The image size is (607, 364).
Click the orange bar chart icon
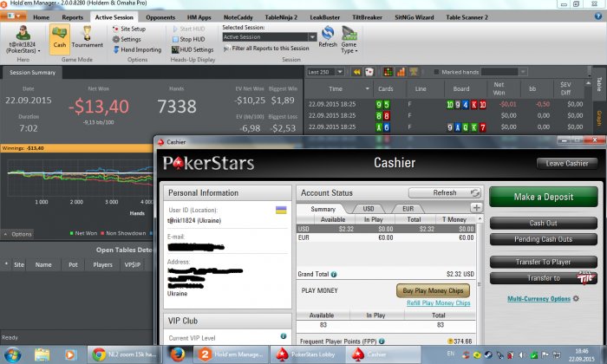(x=401, y=72)
